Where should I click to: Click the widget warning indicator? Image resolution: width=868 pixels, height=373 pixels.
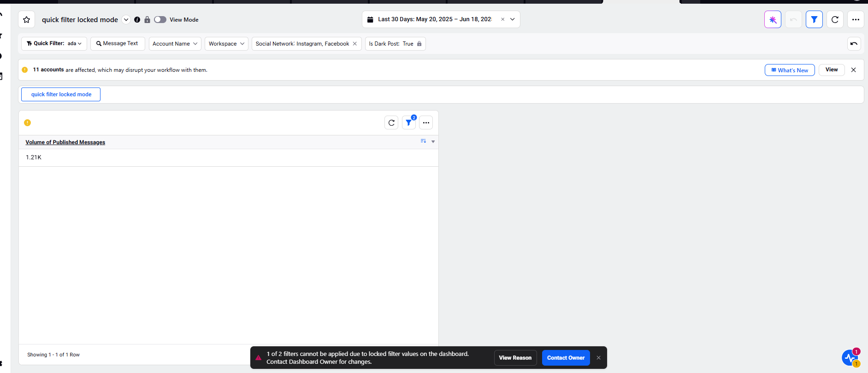27,122
